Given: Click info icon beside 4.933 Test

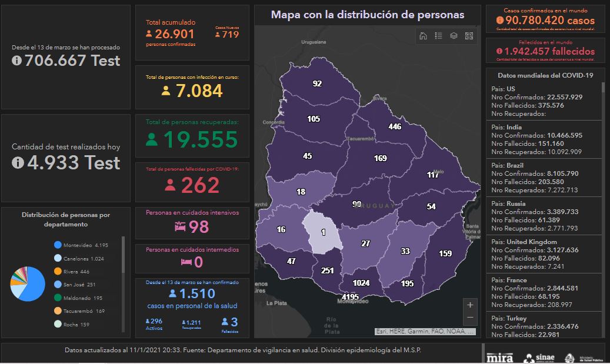Looking at the screenshot, I should click(x=18, y=163).
